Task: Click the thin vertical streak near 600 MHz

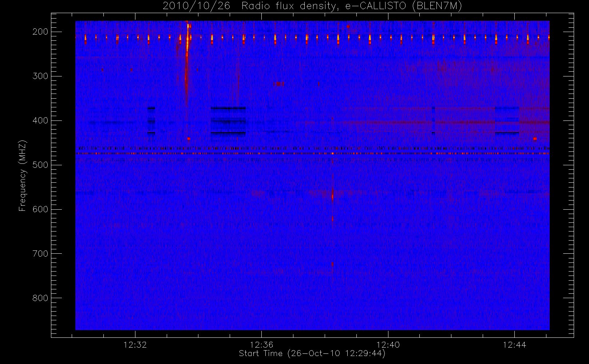Action: pyautogui.click(x=332, y=218)
